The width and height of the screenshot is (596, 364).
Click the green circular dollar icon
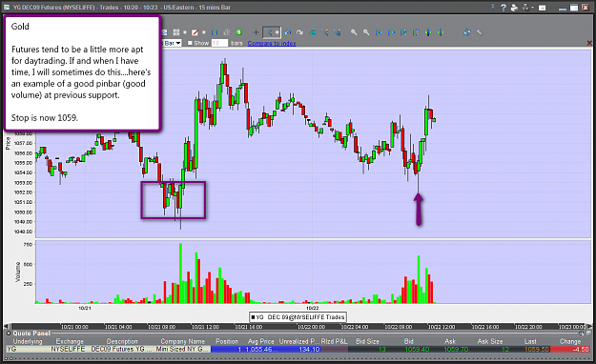tap(239, 32)
